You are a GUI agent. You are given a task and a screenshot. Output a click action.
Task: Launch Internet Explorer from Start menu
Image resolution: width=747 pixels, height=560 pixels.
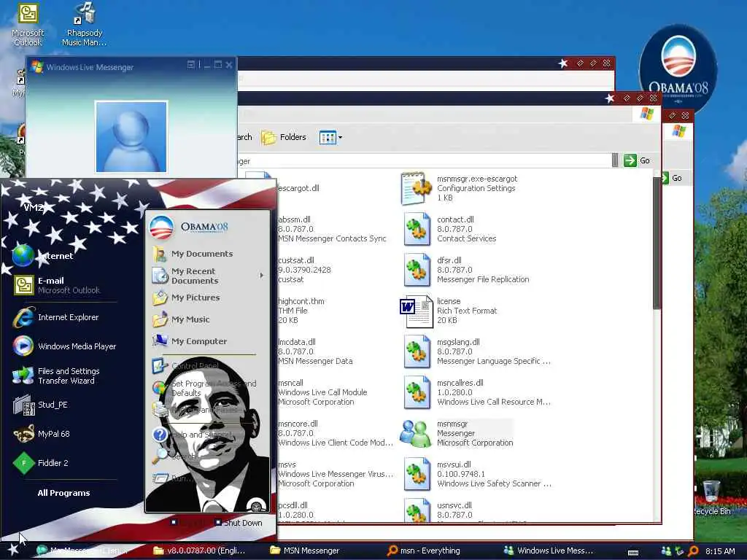click(56, 317)
